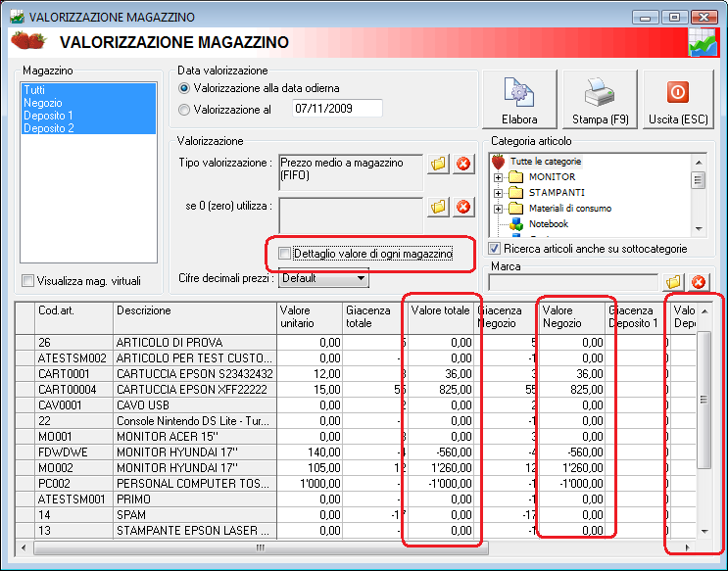Screen dimensions: 728x571
Task: Click Valore Negozio column header
Action: pos(572,318)
